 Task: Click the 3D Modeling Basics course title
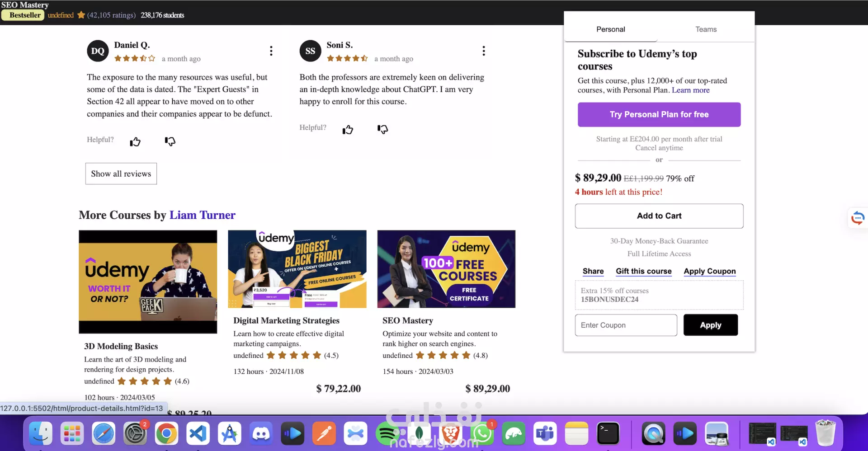tap(121, 346)
